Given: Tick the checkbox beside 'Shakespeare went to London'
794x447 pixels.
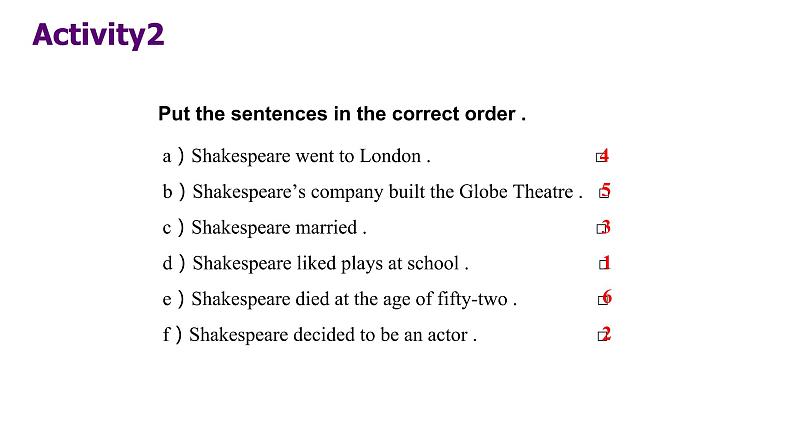Looking at the screenshot, I should [601, 157].
